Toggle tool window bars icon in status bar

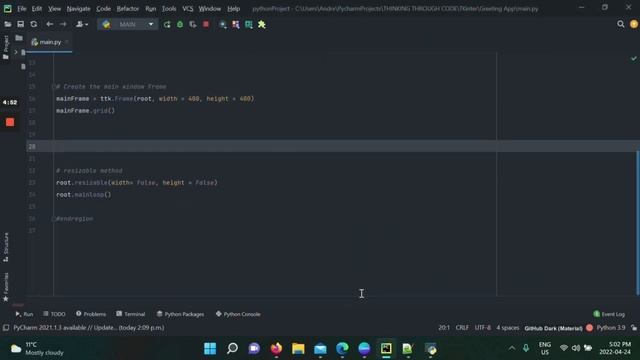coord(6,328)
